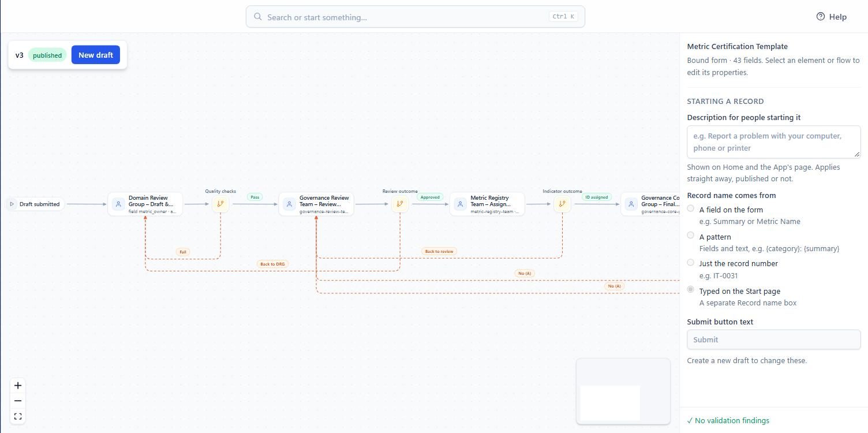Screen dimensions: 868x433
Task: Select the Domain Review Group – Draft node
Action: click(x=145, y=204)
